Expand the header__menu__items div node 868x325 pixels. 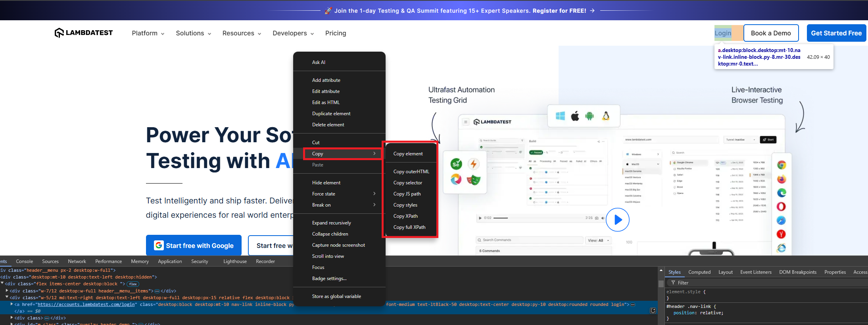7,291
